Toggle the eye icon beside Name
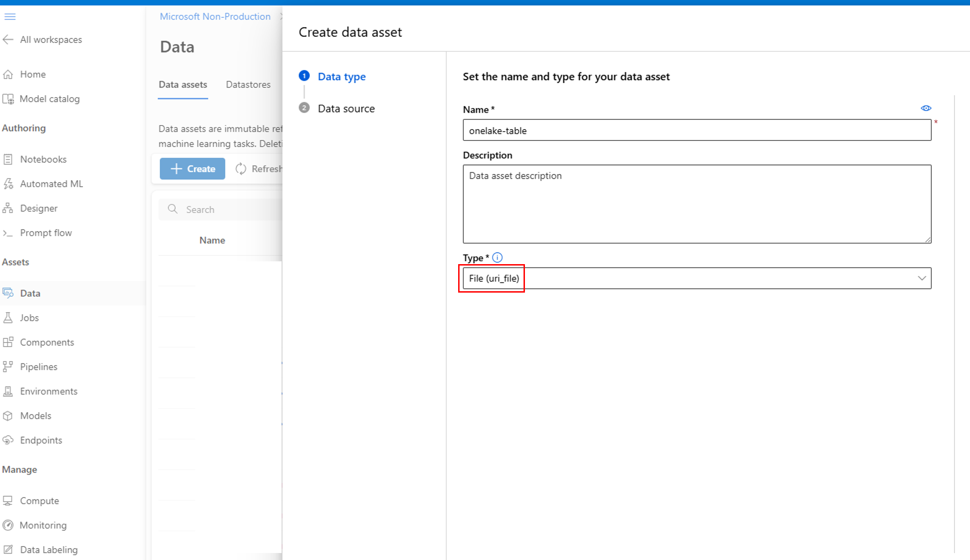The height and width of the screenshot is (560, 970). 926,108
